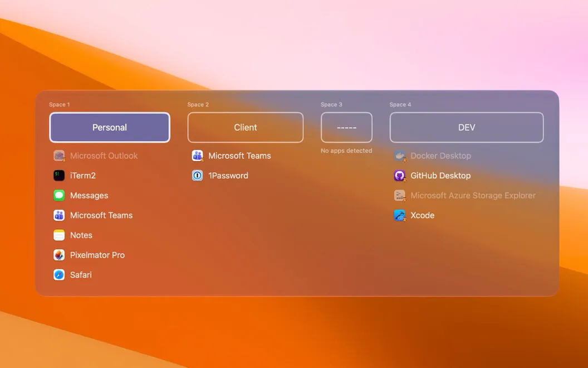Click the Space 3 header label
The image size is (588, 368).
[331, 104]
